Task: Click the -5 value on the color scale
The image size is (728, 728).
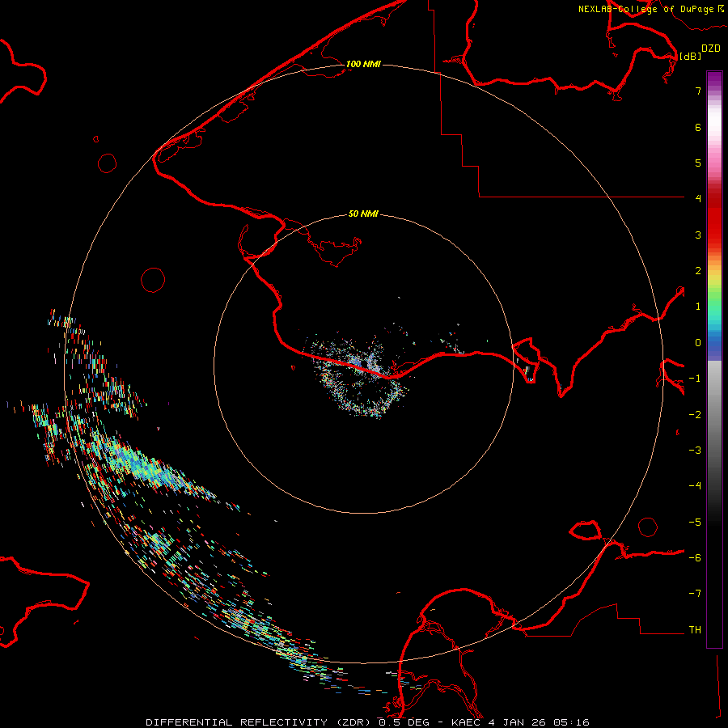Action: [x=695, y=523]
